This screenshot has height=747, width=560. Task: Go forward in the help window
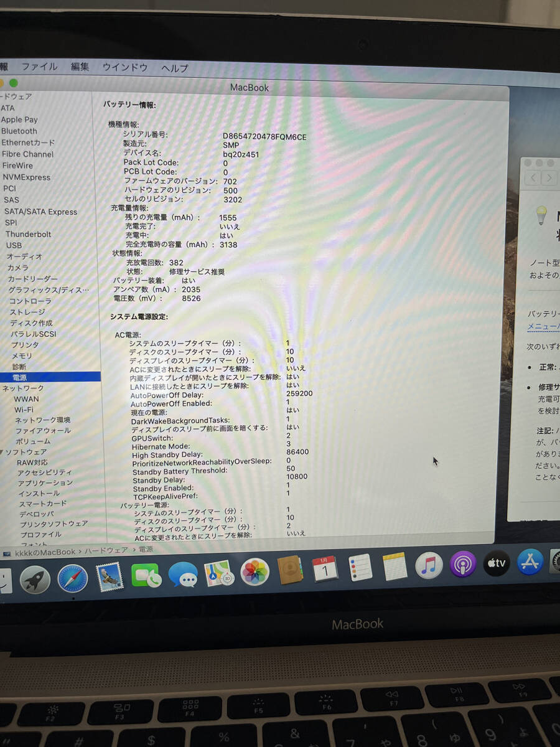549,178
